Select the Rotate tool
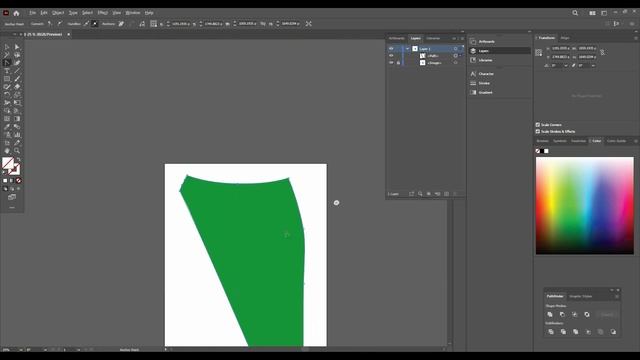The image size is (640, 360). (7, 95)
